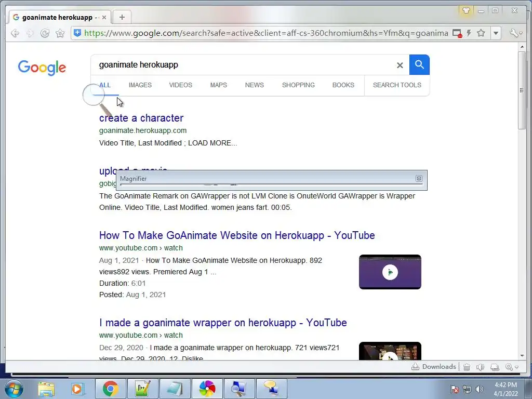532x399 pixels.
Task: Play the partly visible video thumbnail dated Dec 29, 2020
Action: tap(390, 351)
